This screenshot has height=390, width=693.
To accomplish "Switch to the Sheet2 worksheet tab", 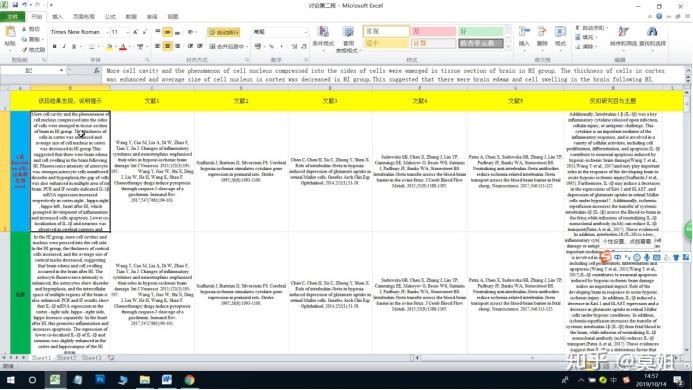I will point(67,358).
